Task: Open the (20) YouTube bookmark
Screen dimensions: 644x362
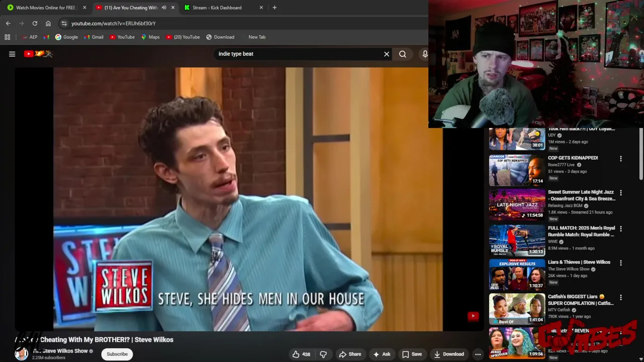Action: click(x=183, y=37)
